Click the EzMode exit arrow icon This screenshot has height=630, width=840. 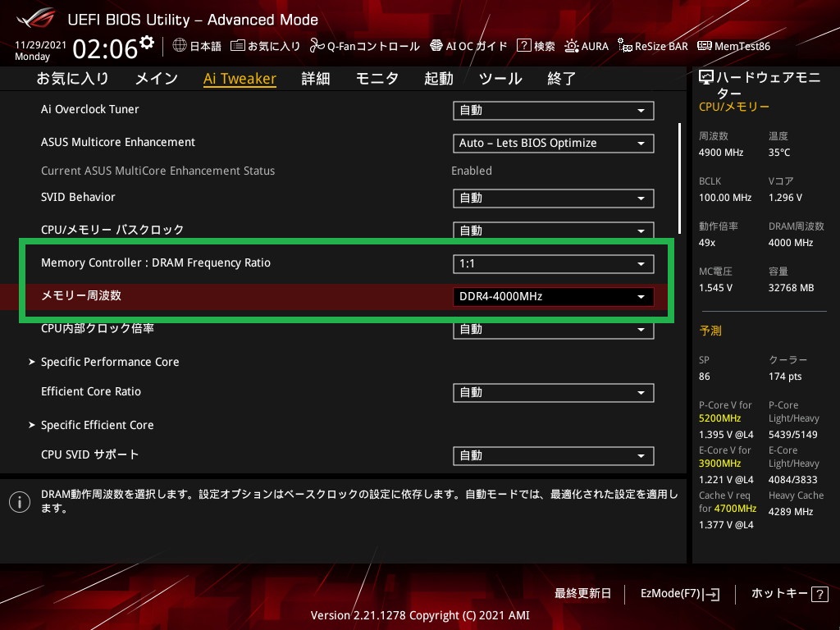pos(711,594)
